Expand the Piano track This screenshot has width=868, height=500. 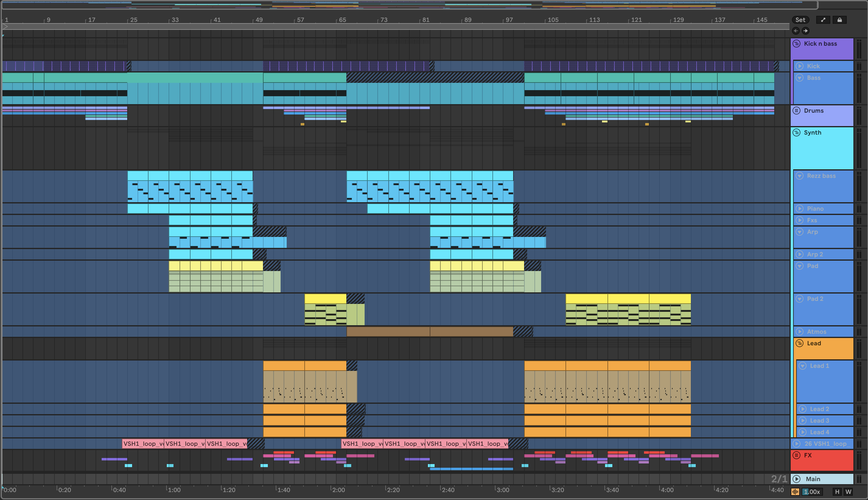click(x=799, y=209)
